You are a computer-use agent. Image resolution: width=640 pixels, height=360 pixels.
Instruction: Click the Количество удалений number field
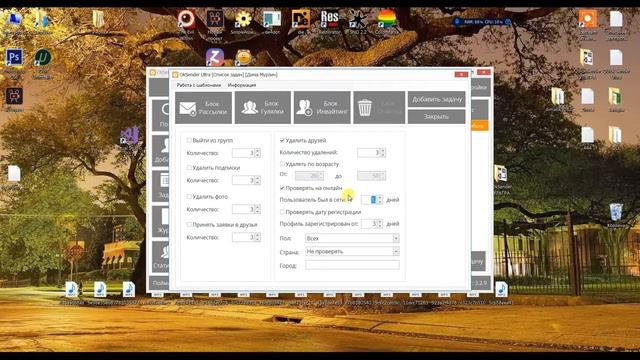(369, 152)
